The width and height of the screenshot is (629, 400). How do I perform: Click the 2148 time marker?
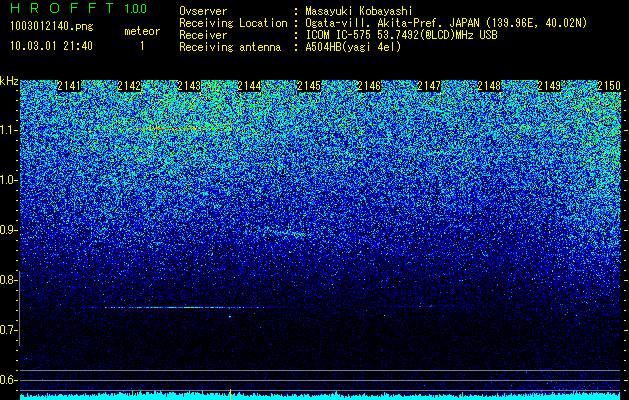pyautogui.click(x=489, y=86)
